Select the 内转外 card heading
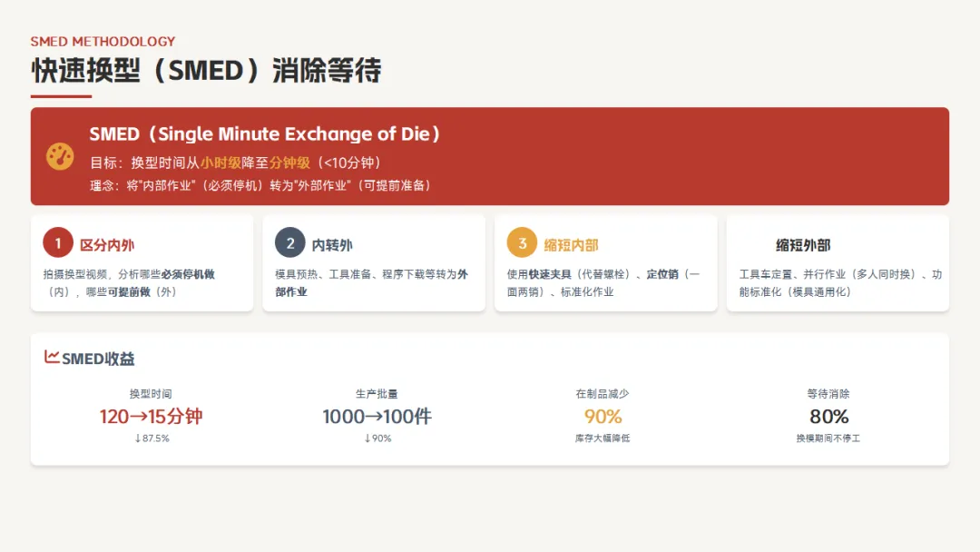Viewport: 980px width, 552px height. pyautogui.click(x=332, y=245)
